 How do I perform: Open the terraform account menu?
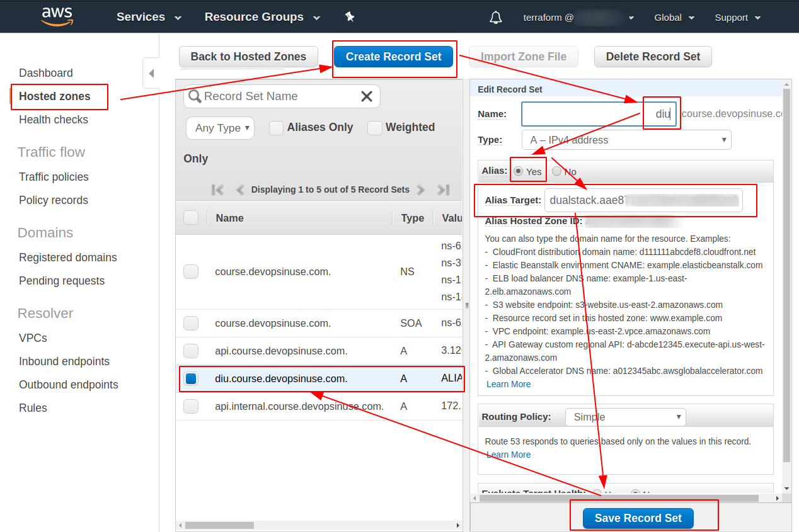coord(578,18)
